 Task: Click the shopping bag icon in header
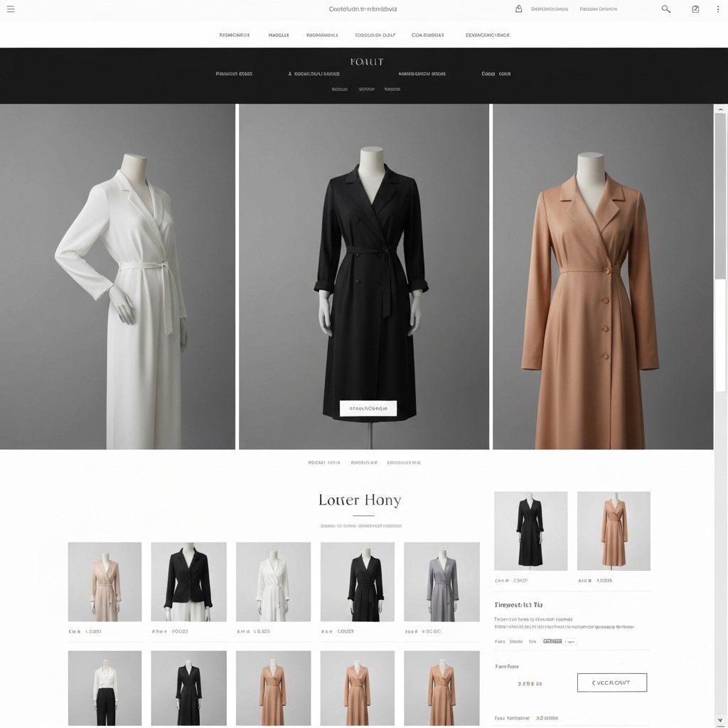point(518,9)
